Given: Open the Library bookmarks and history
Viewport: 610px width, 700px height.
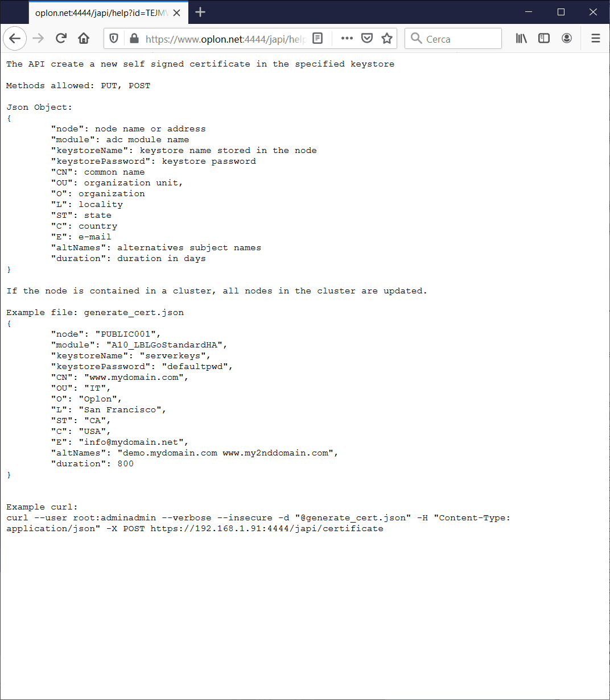Looking at the screenshot, I should coord(521,38).
